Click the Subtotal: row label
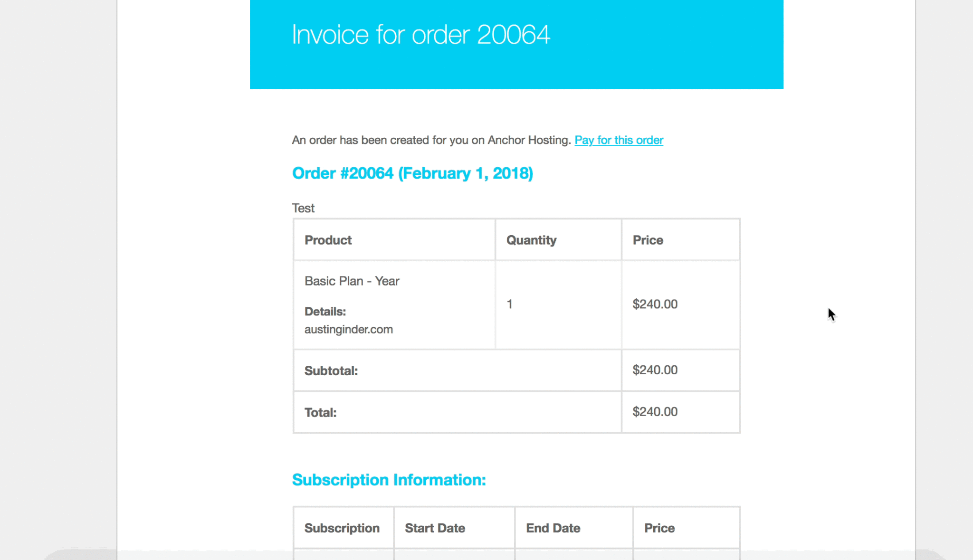The width and height of the screenshot is (973, 560). [331, 370]
